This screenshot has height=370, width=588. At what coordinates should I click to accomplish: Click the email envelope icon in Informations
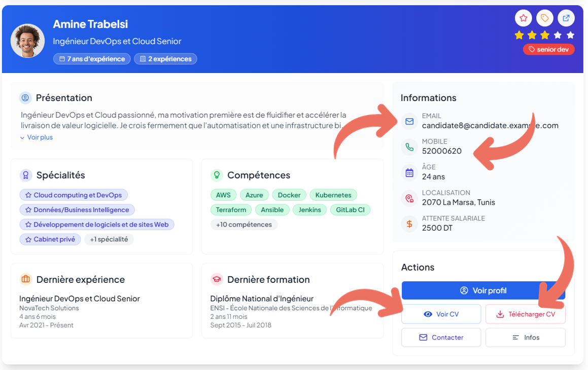(409, 122)
